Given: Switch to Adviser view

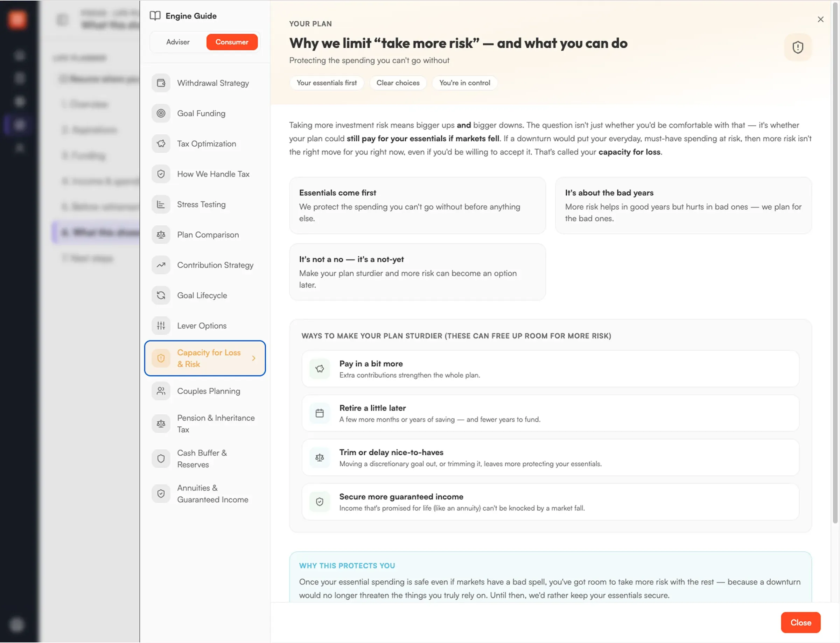Looking at the screenshot, I should click(x=177, y=42).
